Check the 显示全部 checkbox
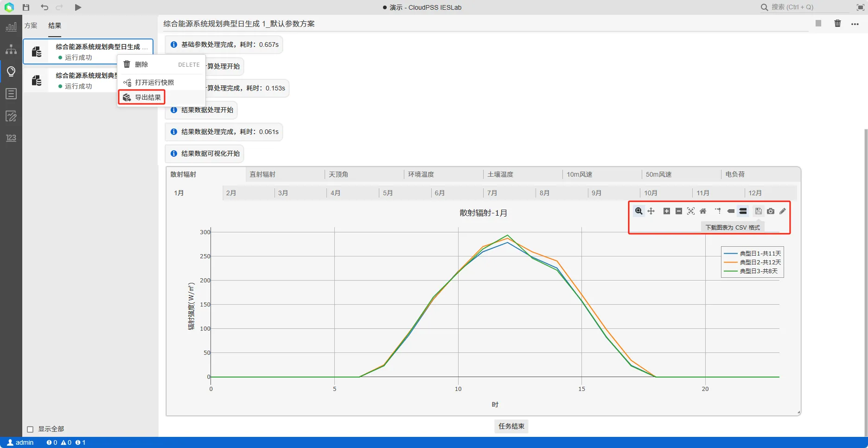This screenshot has width=868, height=448. (x=30, y=429)
